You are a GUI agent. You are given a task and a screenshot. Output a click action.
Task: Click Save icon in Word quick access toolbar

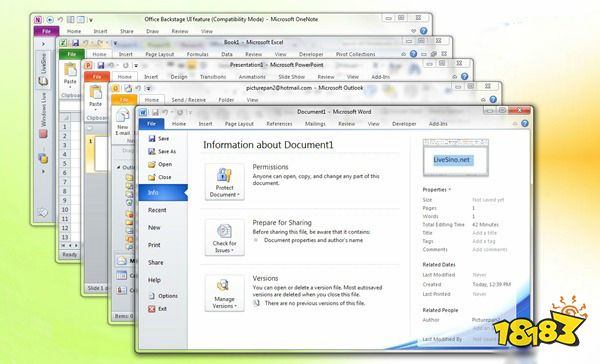[x=155, y=112]
